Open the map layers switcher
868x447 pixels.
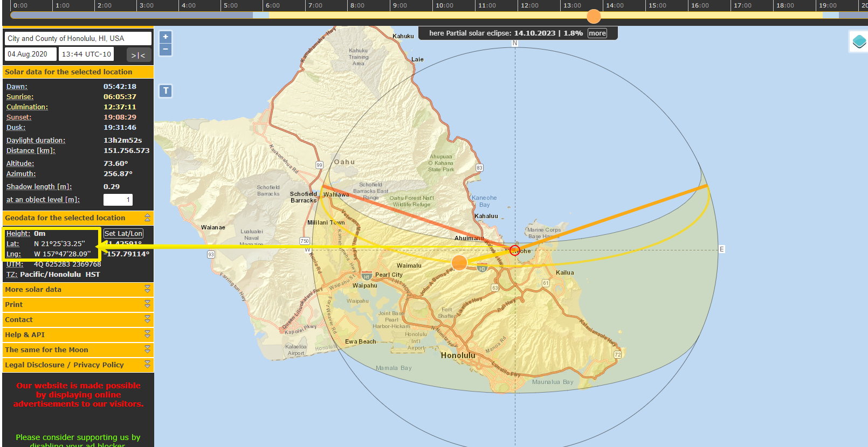[859, 41]
